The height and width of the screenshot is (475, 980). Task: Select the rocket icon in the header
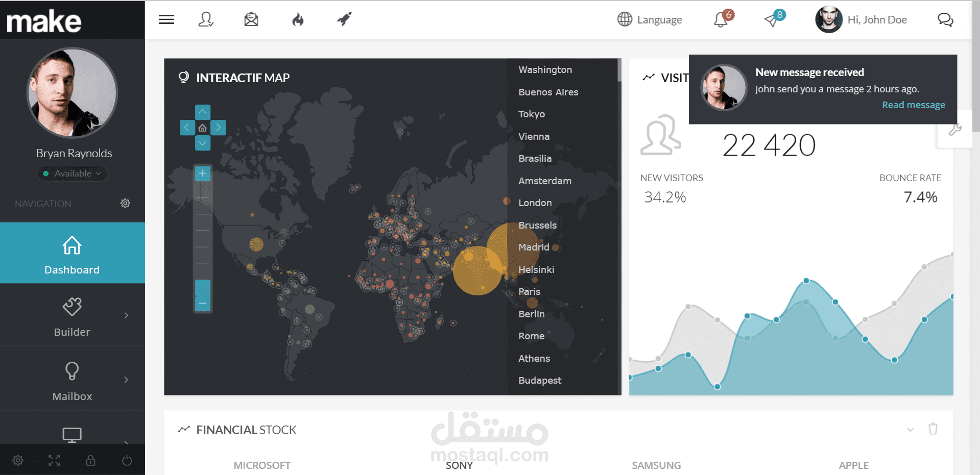[344, 19]
